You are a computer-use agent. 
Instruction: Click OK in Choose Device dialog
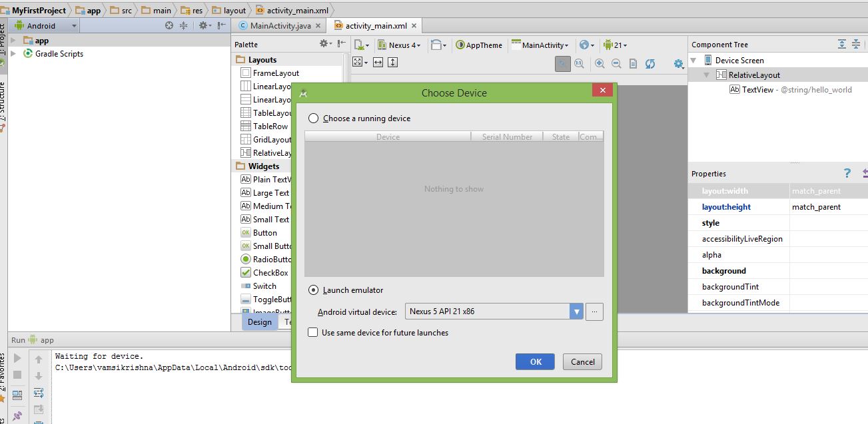pos(535,361)
